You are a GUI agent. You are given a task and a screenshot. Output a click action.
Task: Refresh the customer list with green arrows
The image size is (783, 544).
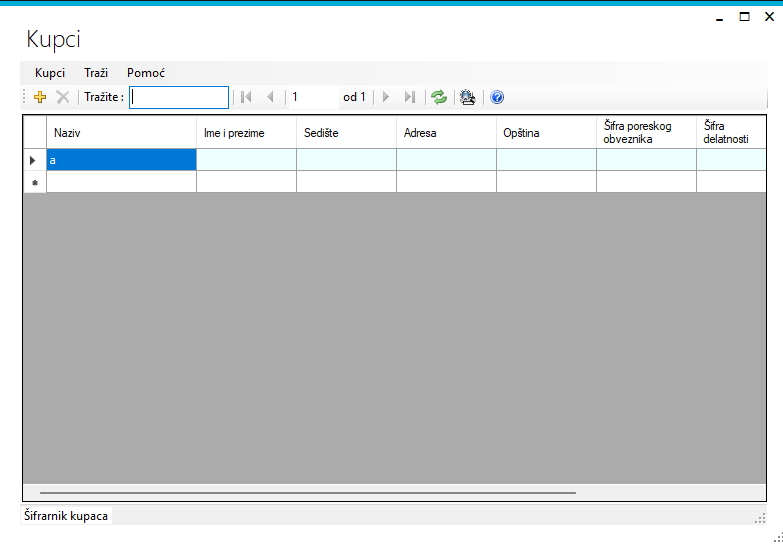(x=439, y=97)
